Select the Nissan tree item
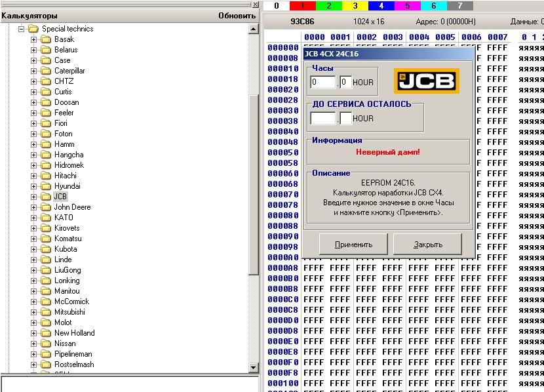 pos(65,343)
